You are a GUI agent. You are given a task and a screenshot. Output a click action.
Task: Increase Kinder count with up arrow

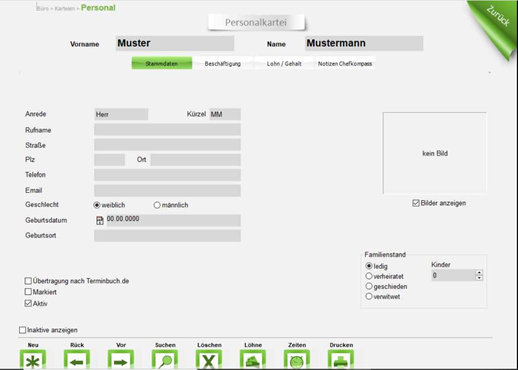tap(479, 272)
